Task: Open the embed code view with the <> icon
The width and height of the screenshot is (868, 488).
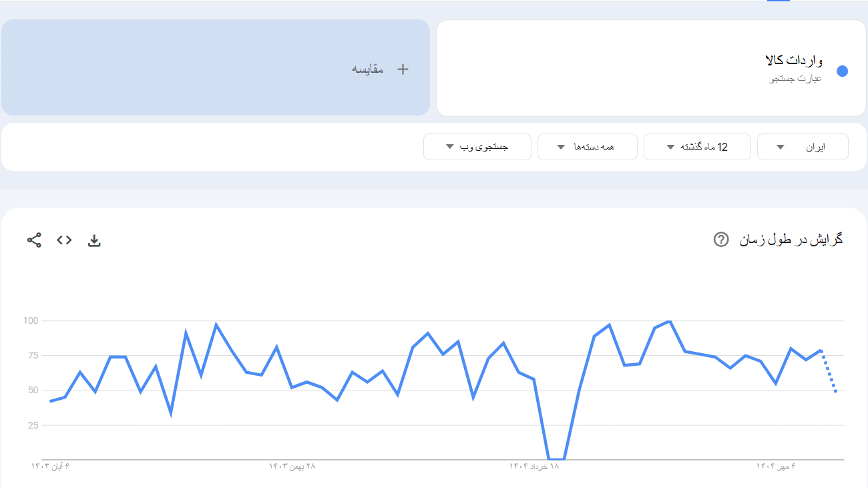Action: pos(64,240)
